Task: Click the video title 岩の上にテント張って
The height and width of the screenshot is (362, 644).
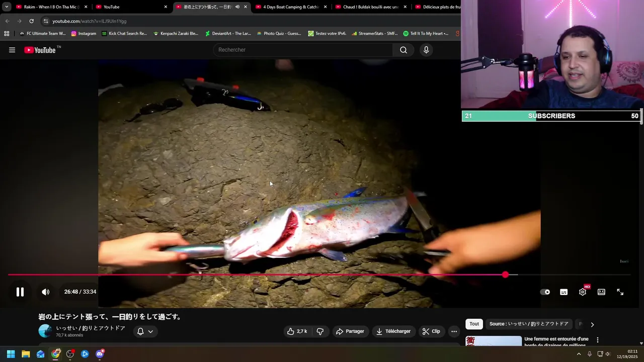Action: tap(111, 317)
